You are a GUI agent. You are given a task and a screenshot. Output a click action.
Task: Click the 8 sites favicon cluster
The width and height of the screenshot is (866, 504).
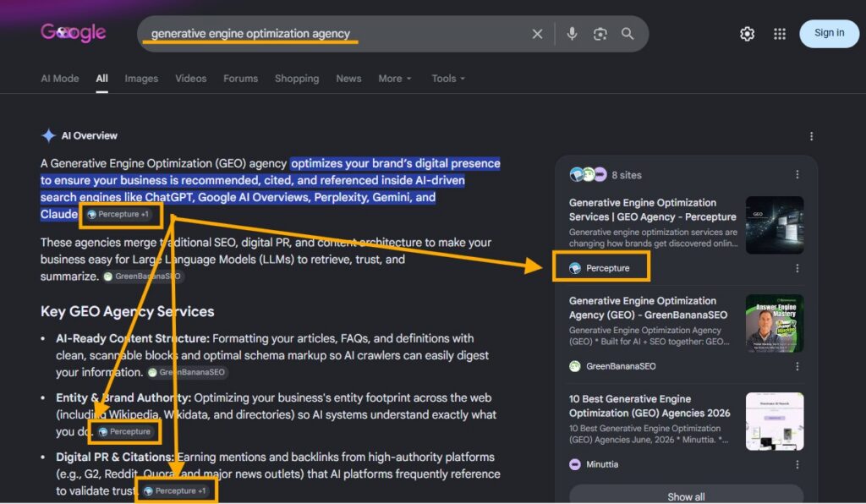(588, 174)
